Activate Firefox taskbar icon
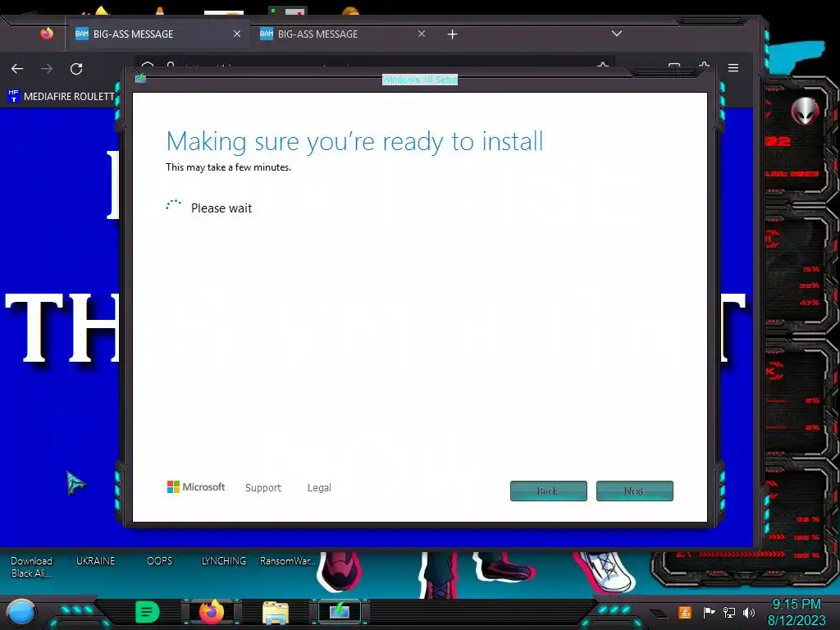Image resolution: width=840 pixels, height=630 pixels. (x=212, y=612)
